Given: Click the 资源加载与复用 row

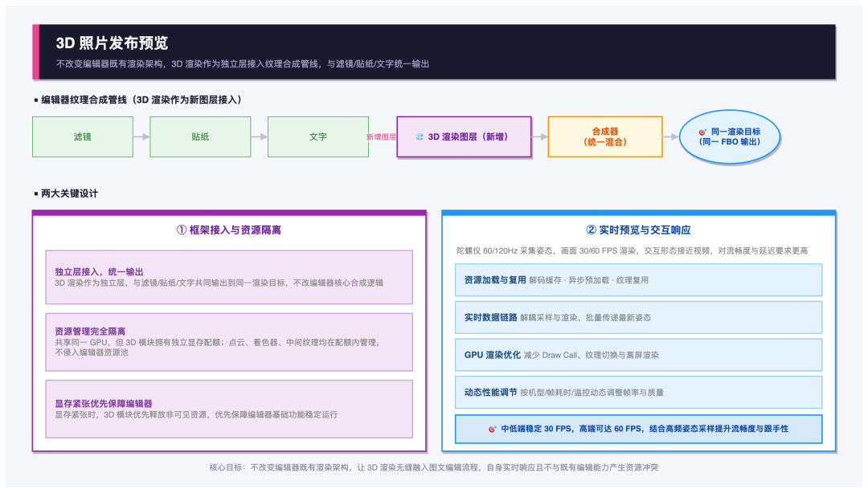Looking at the screenshot, I should coord(638,280).
